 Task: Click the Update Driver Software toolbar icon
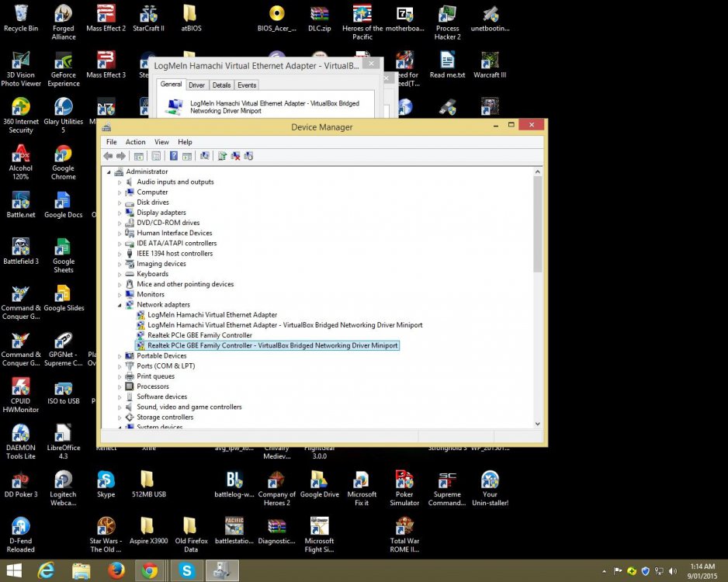point(222,156)
